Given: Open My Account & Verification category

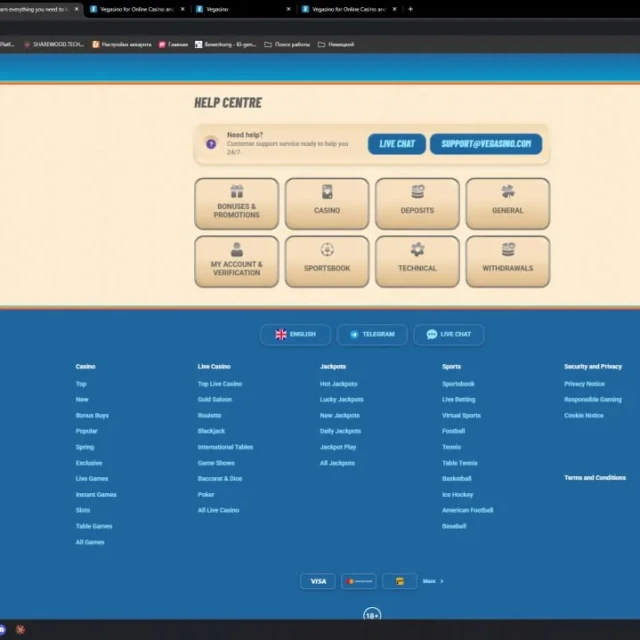Looking at the screenshot, I should point(236,262).
